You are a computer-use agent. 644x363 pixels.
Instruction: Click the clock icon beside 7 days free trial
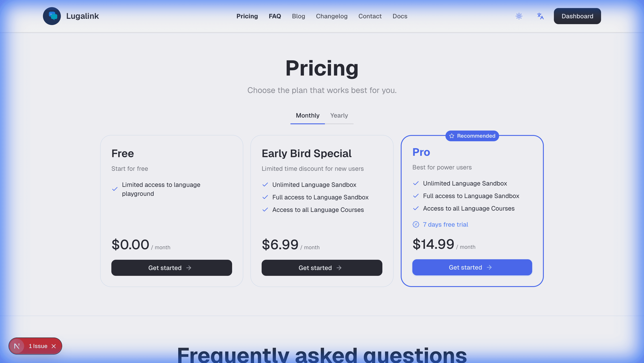pyautogui.click(x=415, y=224)
